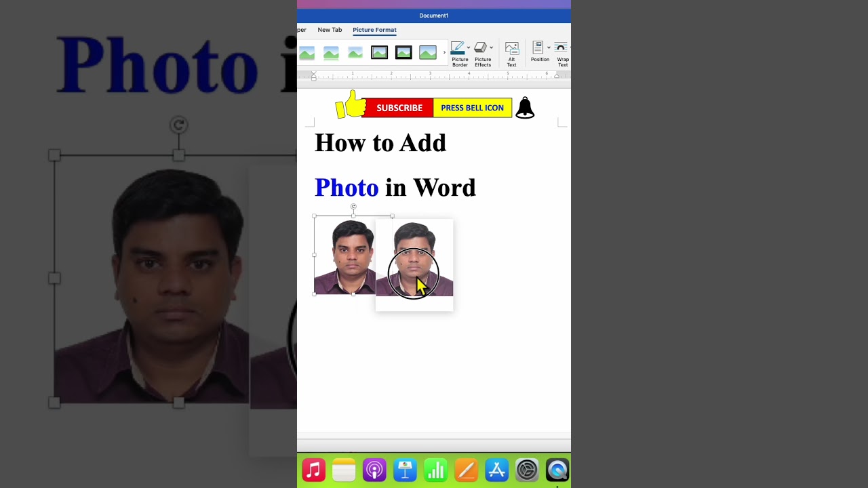Screen dimensions: 868x488
Task: Open App Store from the Dock
Action: 496,470
